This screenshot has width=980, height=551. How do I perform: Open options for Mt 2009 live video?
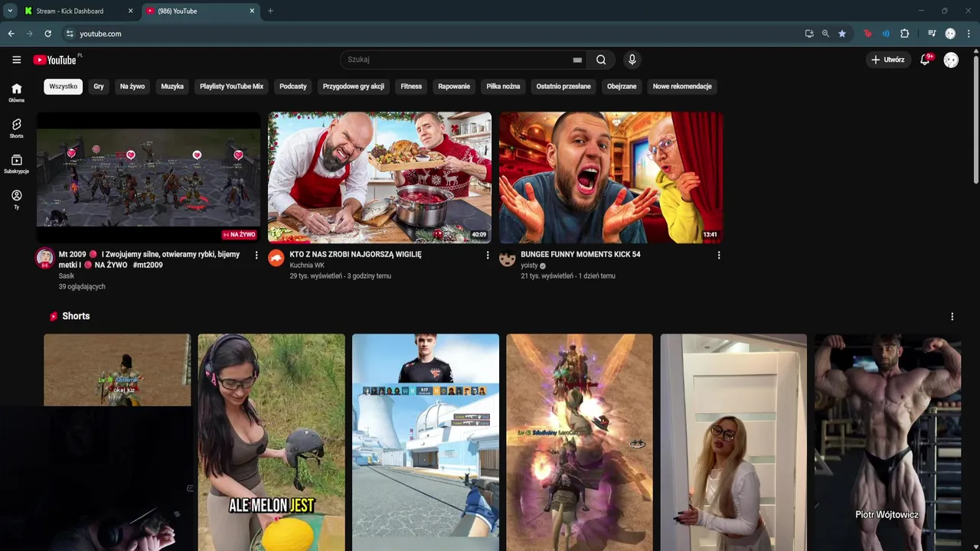[x=256, y=255]
